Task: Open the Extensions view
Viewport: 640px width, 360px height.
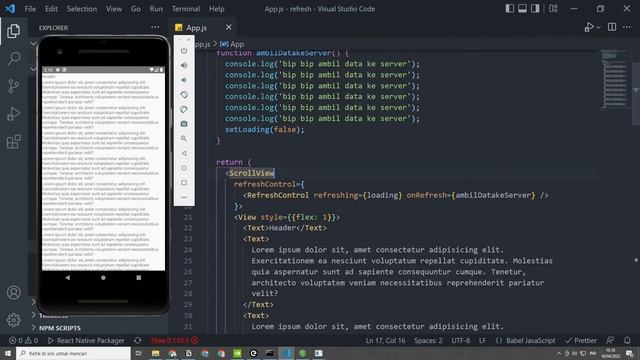Action: (x=13, y=142)
